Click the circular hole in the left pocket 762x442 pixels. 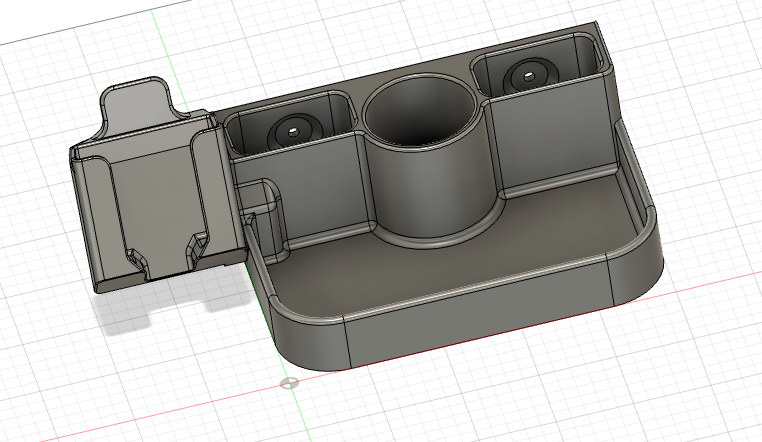click(x=292, y=129)
